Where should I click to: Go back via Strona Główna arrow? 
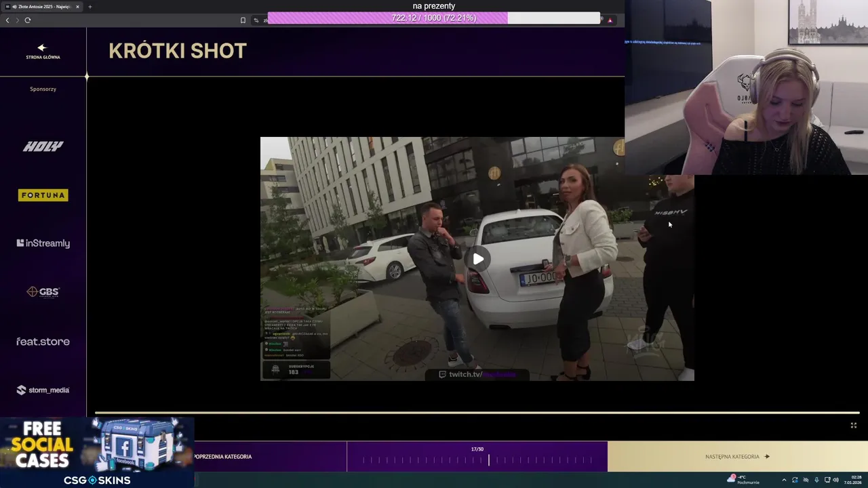(x=43, y=52)
